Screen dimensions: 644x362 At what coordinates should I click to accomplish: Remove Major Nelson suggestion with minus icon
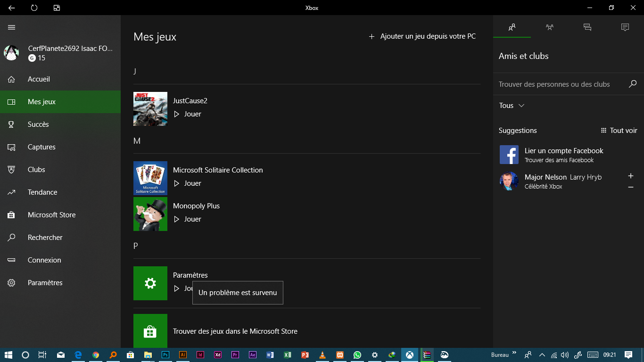click(x=631, y=187)
